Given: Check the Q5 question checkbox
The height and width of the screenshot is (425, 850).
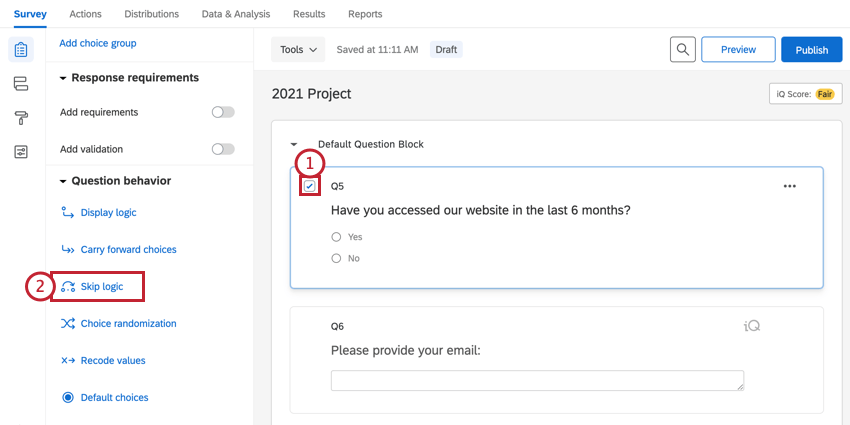Looking at the screenshot, I should pos(310,186).
